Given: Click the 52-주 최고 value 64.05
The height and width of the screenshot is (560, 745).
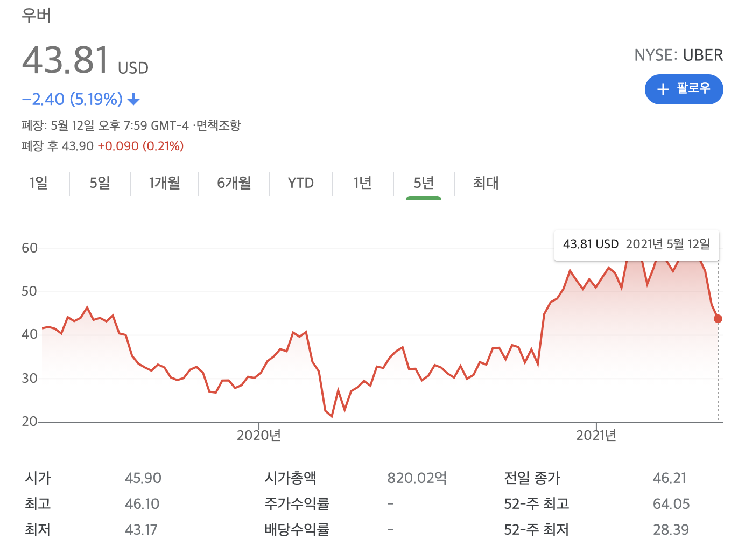Looking at the screenshot, I should click(671, 504).
